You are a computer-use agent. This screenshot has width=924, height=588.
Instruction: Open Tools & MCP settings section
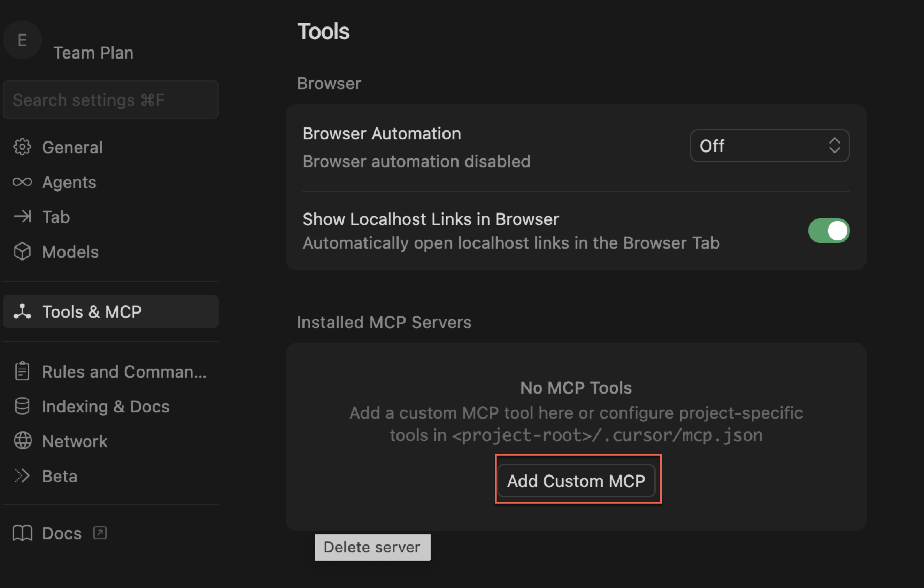click(x=92, y=311)
